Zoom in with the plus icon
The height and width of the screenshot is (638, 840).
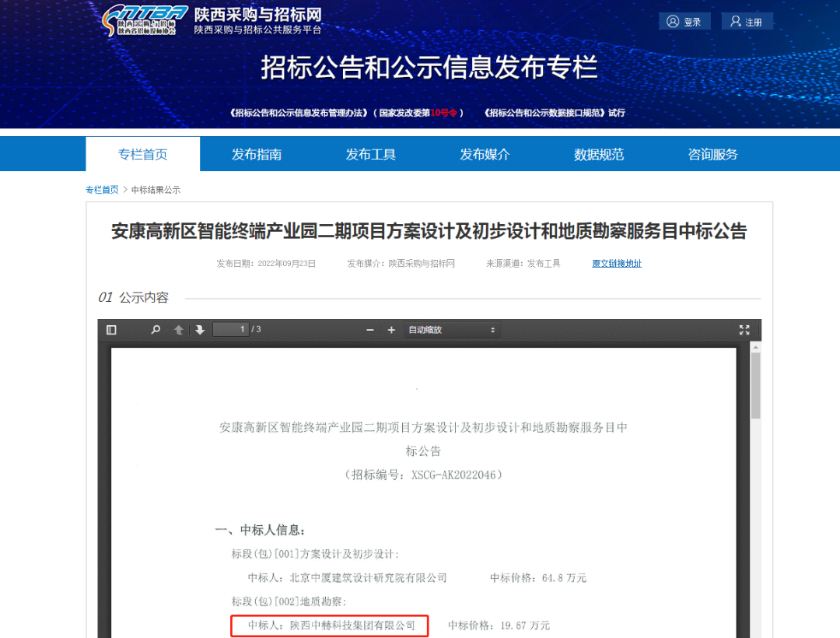point(391,330)
